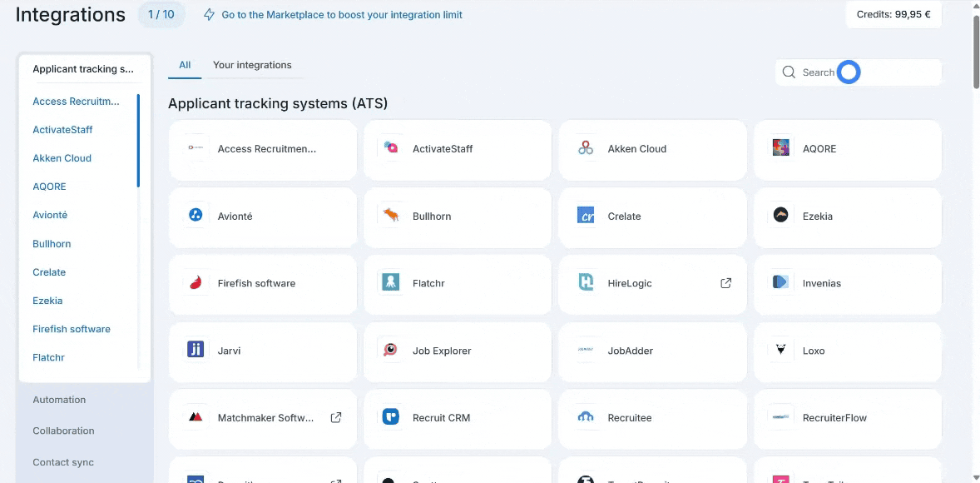Click the 'Loxo' card name text
Image resolution: width=980 pixels, height=483 pixels.
coord(814,351)
